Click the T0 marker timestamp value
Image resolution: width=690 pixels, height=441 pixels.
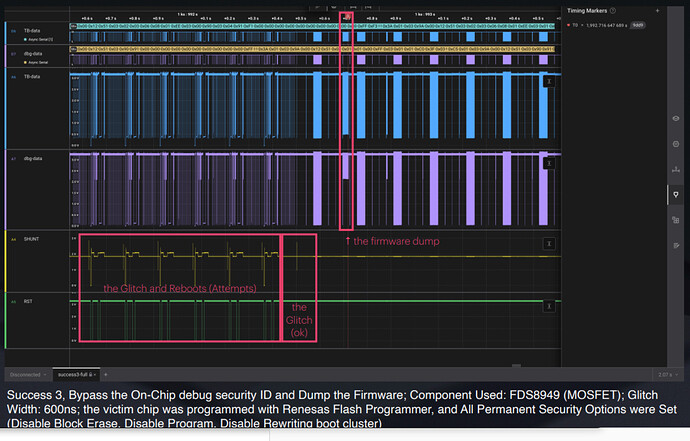click(606, 25)
